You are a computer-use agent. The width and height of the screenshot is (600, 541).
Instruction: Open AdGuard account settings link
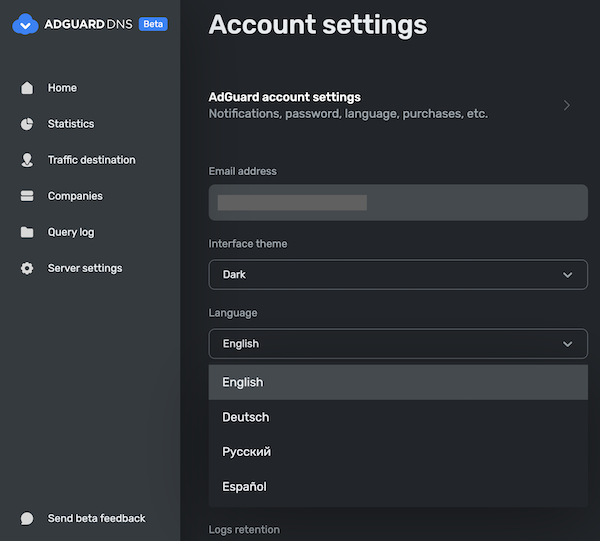pyautogui.click(x=389, y=105)
